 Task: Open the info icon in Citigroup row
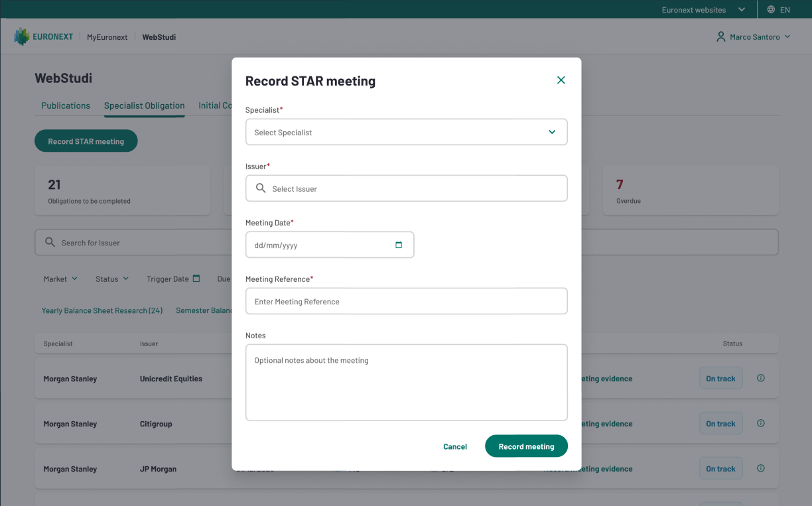tap(761, 423)
